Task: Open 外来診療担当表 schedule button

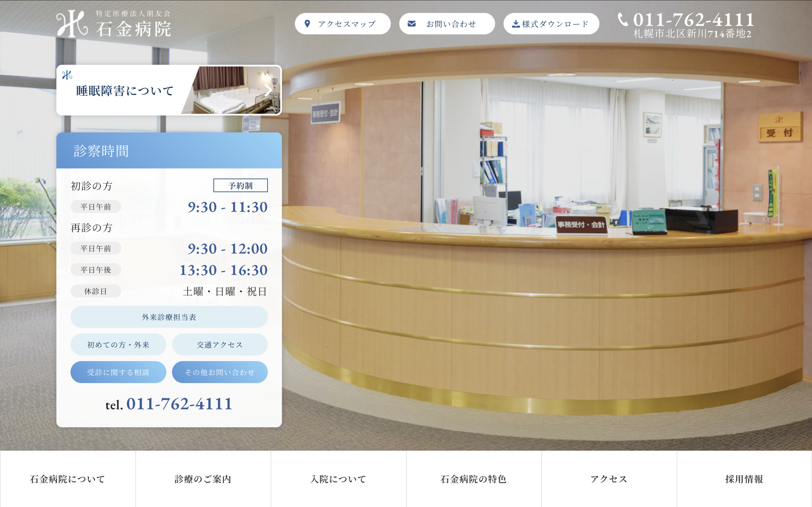Action: click(x=169, y=317)
